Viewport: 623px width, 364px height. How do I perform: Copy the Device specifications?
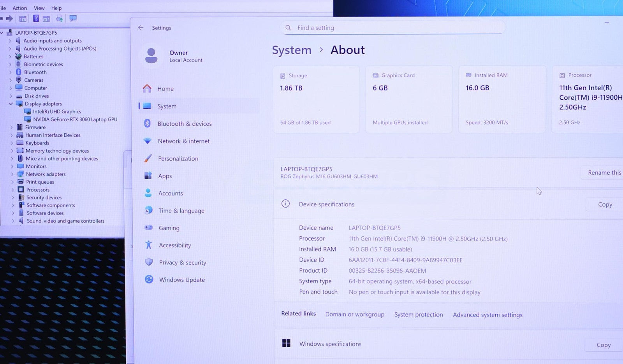coord(605,204)
